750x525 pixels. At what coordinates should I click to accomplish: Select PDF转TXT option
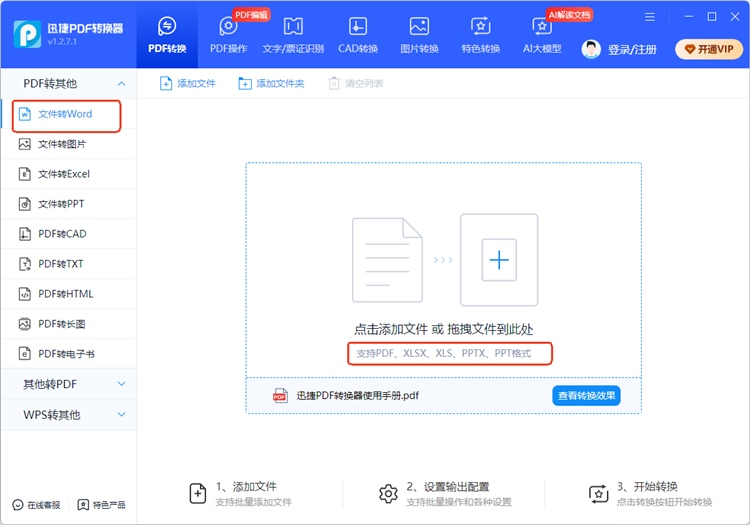coord(69,264)
